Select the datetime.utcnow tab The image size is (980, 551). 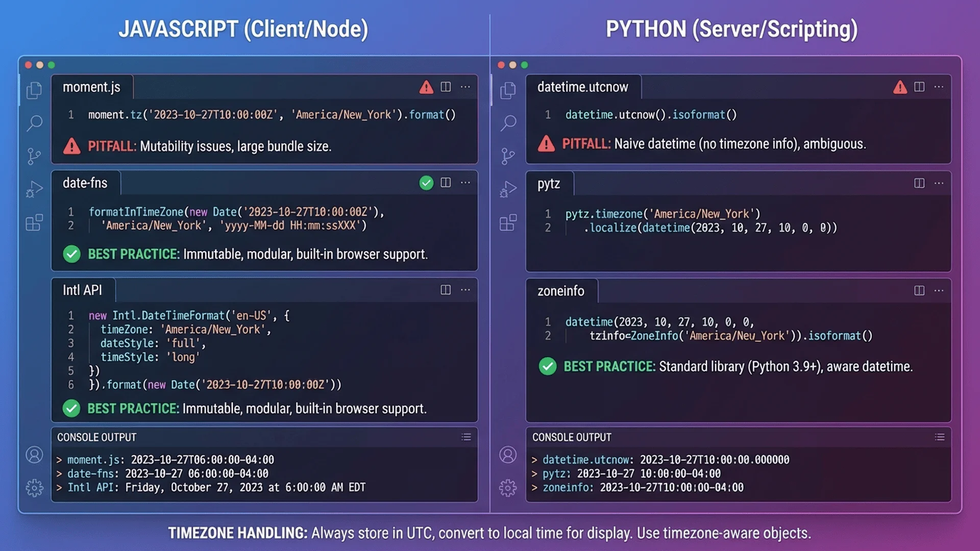point(583,87)
